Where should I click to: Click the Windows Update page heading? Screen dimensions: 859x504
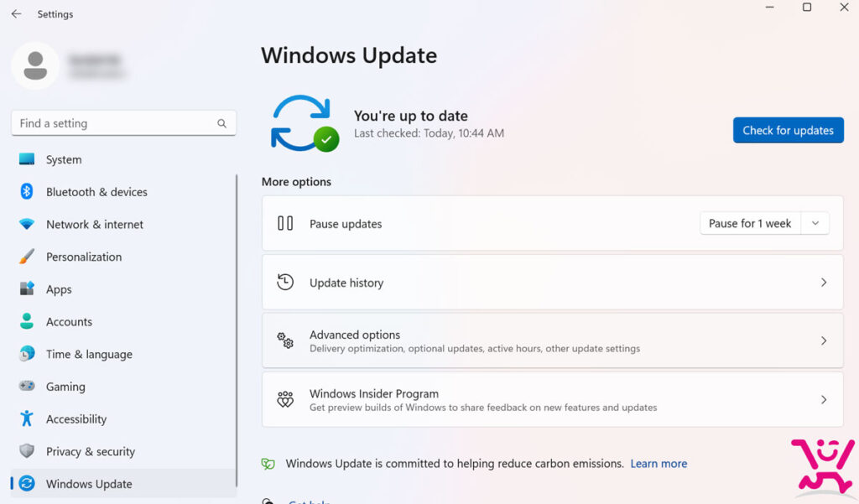(x=349, y=55)
